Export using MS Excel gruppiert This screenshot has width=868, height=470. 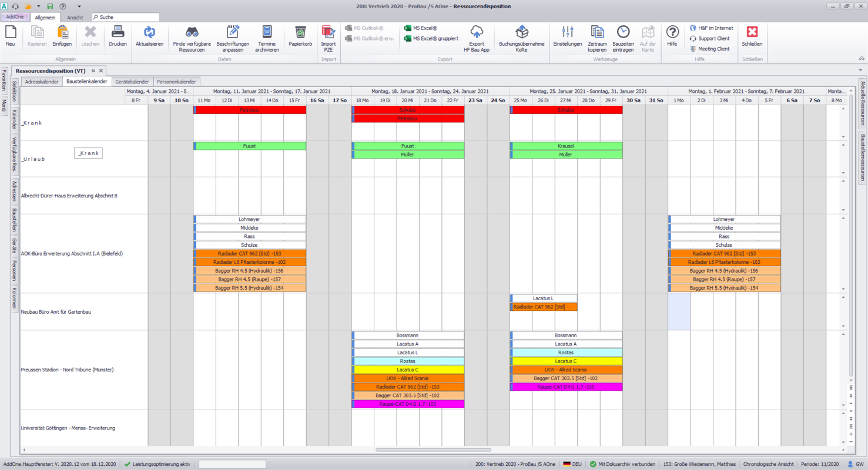(x=431, y=39)
